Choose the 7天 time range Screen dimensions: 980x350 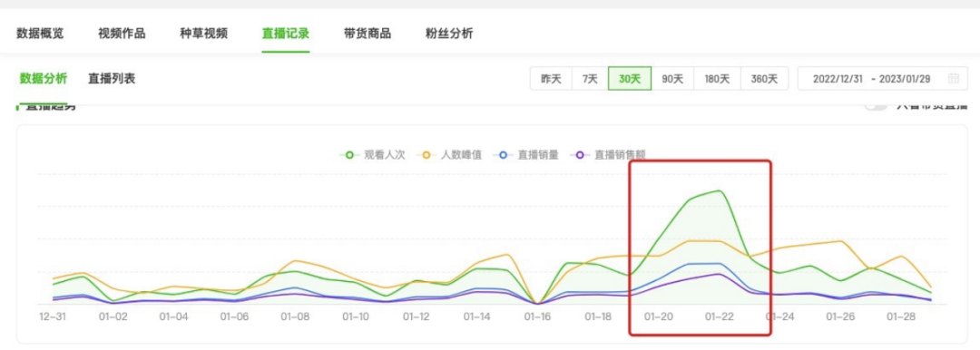click(x=590, y=79)
